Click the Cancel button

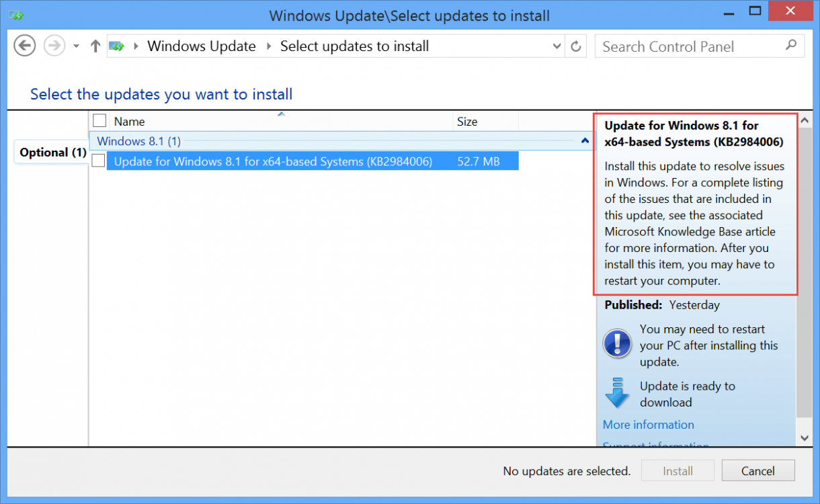pyautogui.click(x=758, y=471)
